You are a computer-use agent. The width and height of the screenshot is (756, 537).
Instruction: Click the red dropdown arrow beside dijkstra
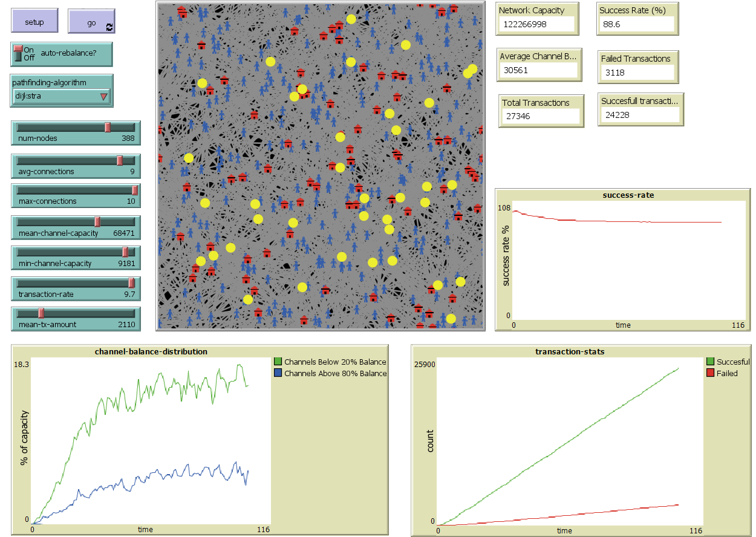pos(103,96)
